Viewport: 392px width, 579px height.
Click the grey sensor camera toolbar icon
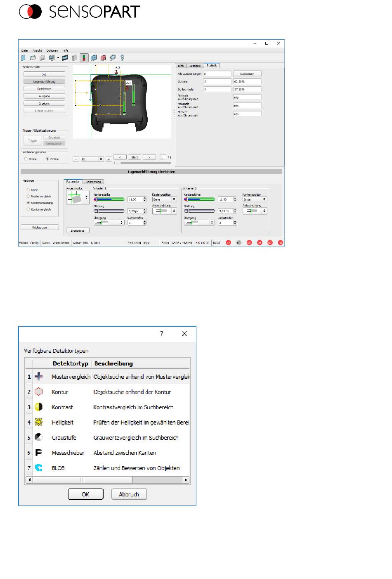(75, 58)
